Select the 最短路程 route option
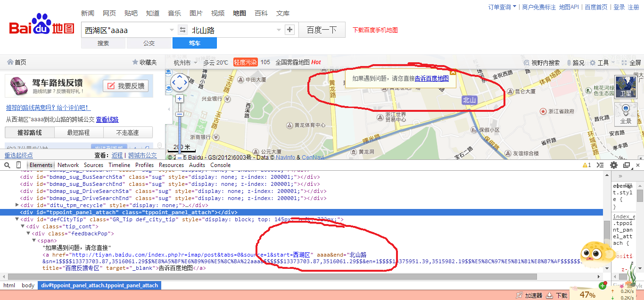The image size is (644, 300). pos(79,133)
